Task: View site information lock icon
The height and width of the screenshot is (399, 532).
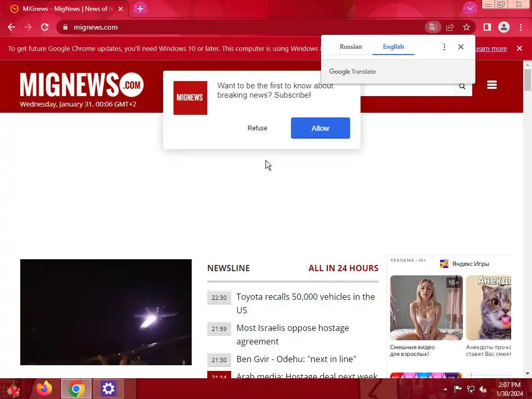Action: click(x=65, y=27)
